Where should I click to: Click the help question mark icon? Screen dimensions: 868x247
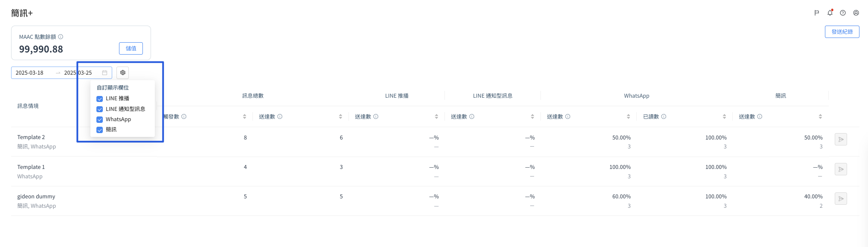click(x=843, y=13)
